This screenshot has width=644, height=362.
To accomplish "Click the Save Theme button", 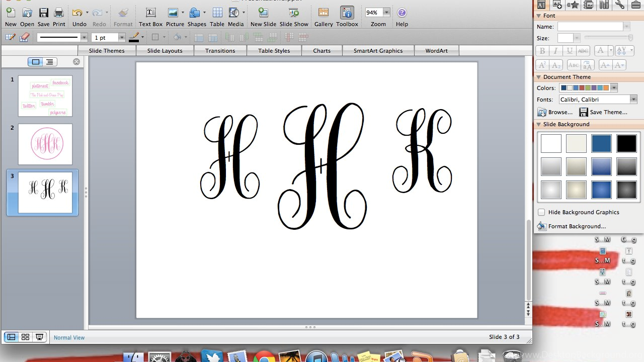I will pos(603,112).
